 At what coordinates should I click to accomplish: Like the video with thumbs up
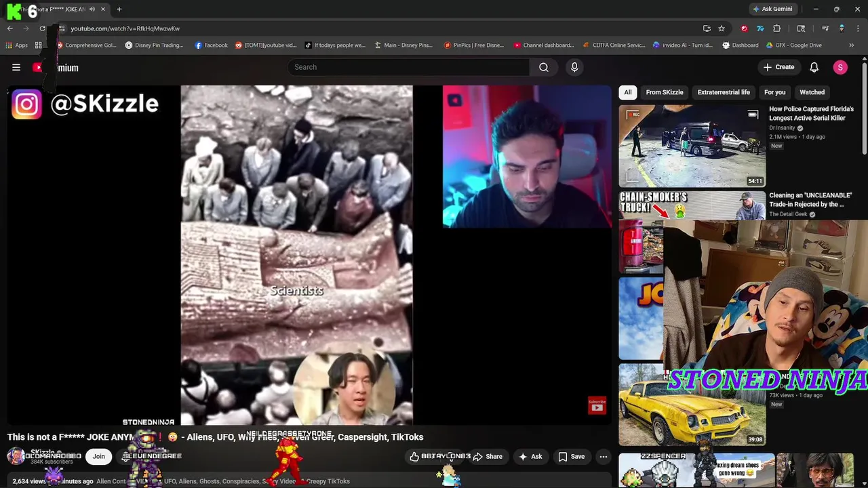[414, 457]
